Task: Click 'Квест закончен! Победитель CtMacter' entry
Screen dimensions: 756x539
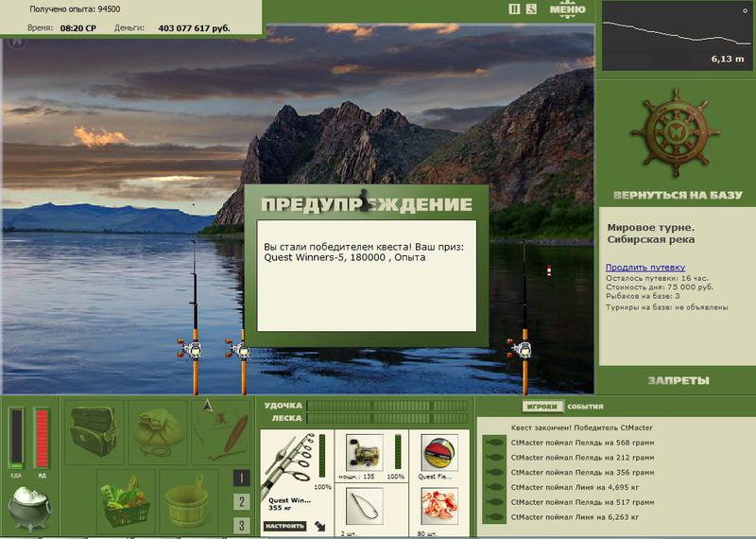Action: click(x=582, y=427)
